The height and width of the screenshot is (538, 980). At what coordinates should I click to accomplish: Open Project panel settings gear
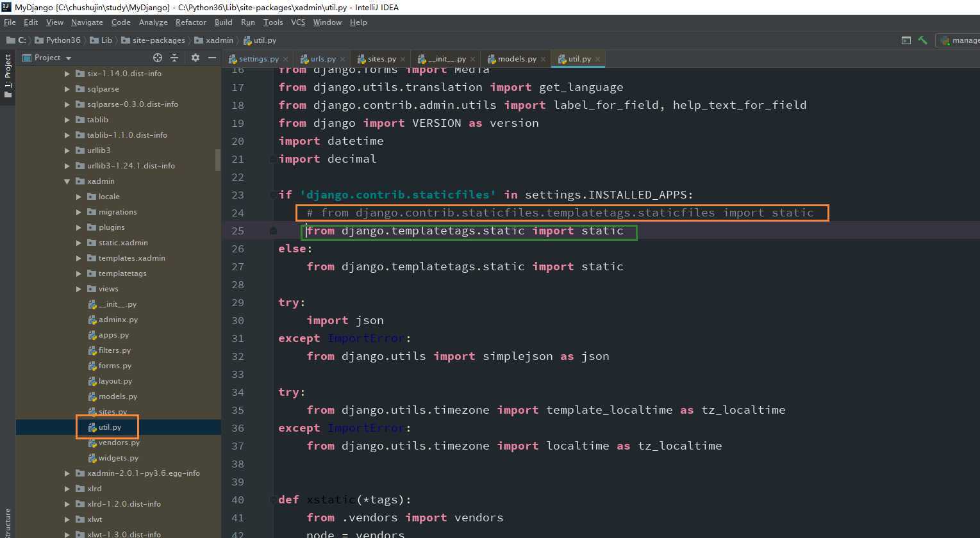click(195, 58)
